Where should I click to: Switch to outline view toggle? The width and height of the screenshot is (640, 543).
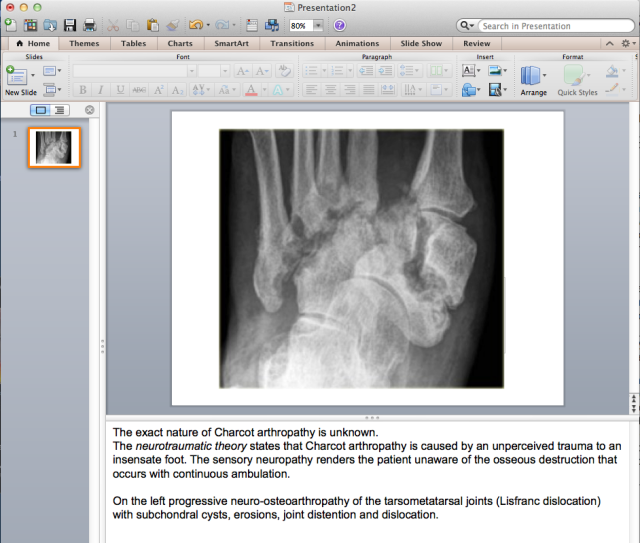coord(59,110)
